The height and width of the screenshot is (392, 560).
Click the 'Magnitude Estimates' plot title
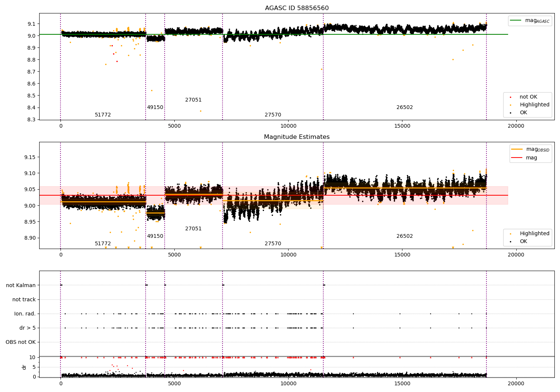point(297,137)
